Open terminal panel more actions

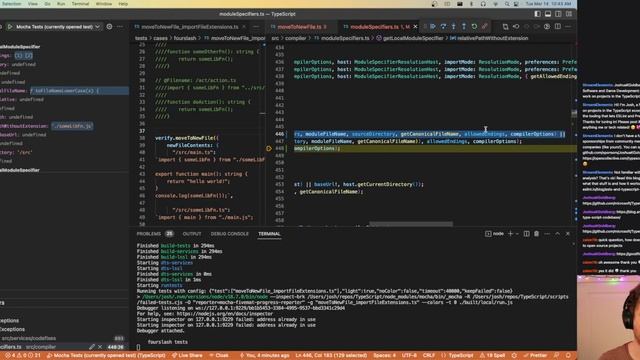(x=547, y=234)
